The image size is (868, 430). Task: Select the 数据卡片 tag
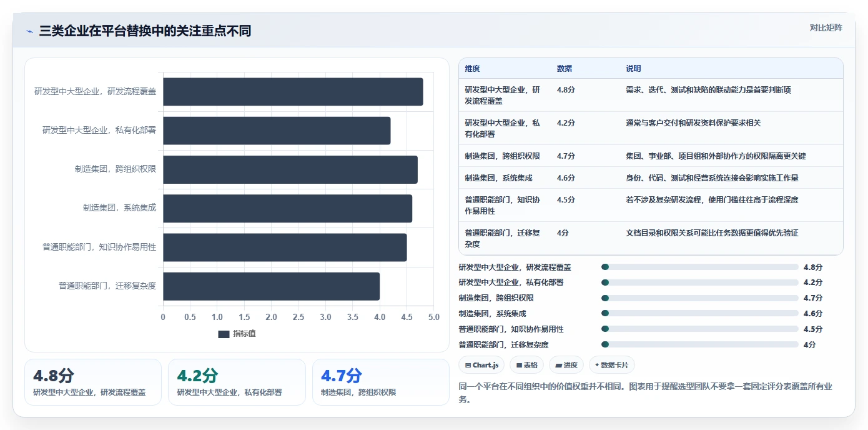611,365
